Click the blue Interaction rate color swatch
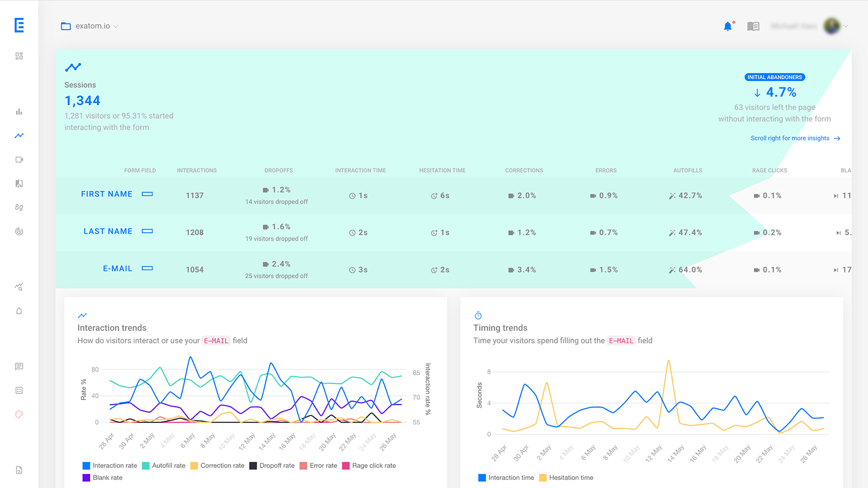 [x=85, y=465]
